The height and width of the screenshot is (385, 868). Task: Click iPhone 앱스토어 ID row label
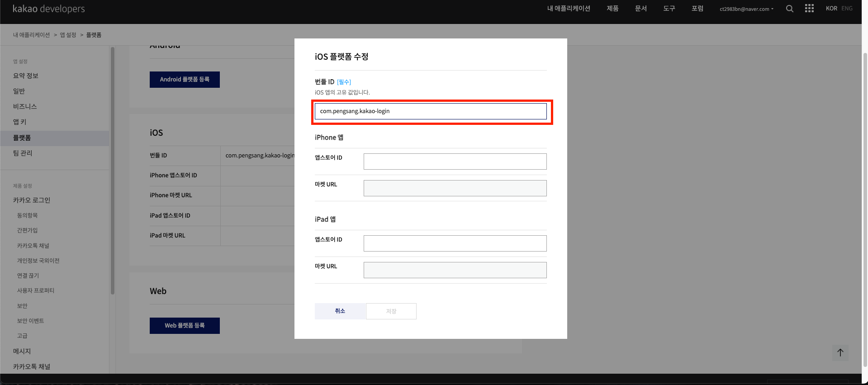pos(173,176)
